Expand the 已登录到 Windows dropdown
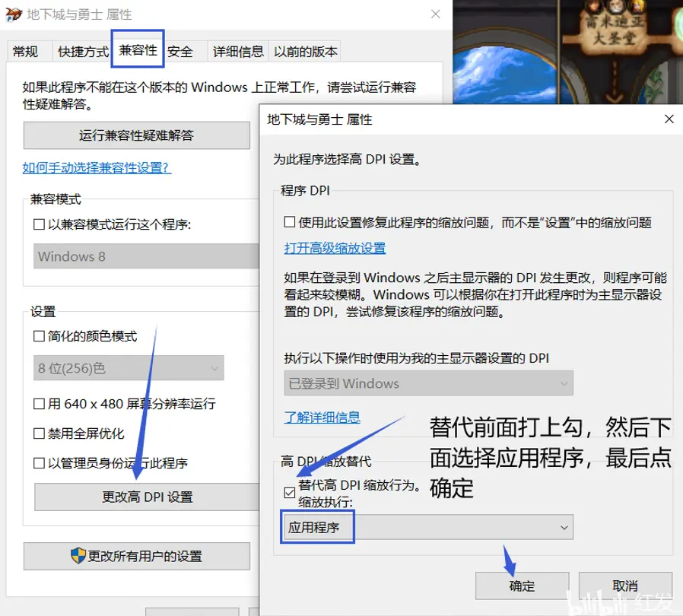 pyautogui.click(x=429, y=383)
